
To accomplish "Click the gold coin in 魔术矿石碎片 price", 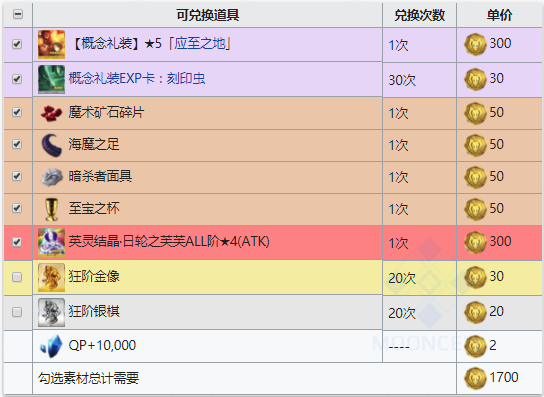I will [475, 113].
